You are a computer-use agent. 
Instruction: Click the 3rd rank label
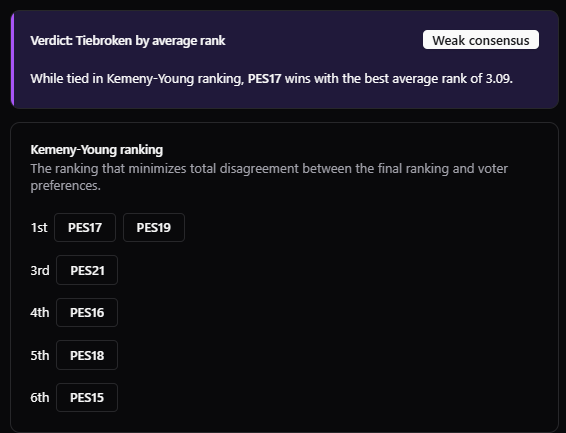coord(40,270)
